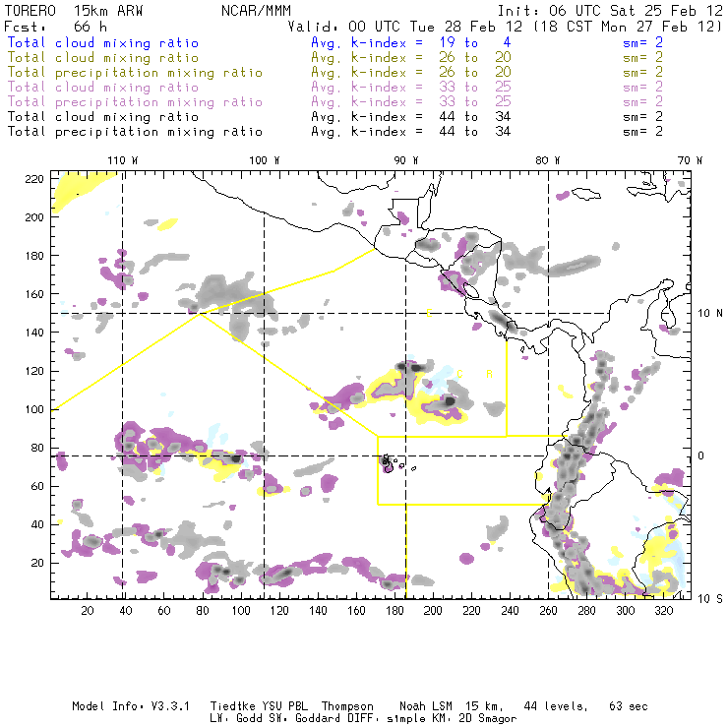Click the x-axis tick label "200"
Viewport: 728px width, 728px height.
pos(433,611)
